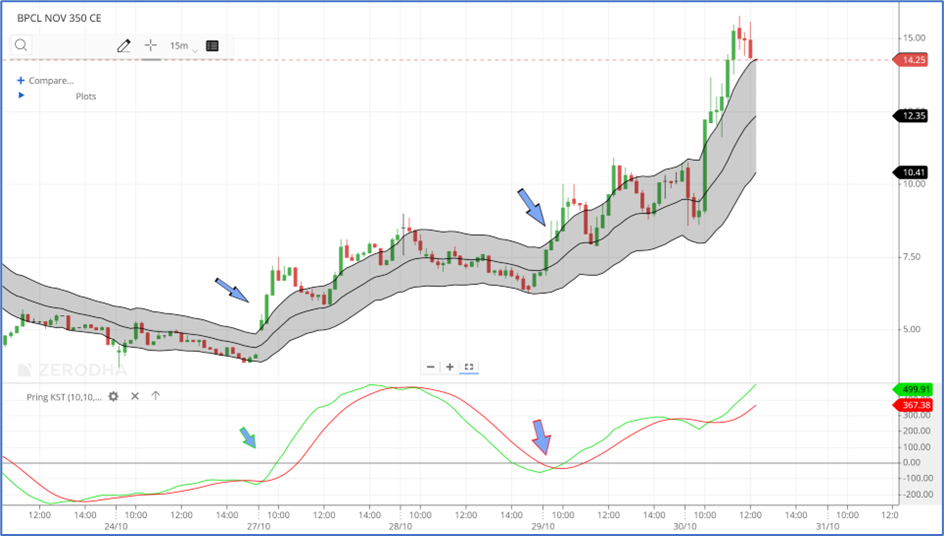Viewport: 944px width, 536px height.
Task: Click the 7.50 price axis label
Action: pyautogui.click(x=911, y=257)
